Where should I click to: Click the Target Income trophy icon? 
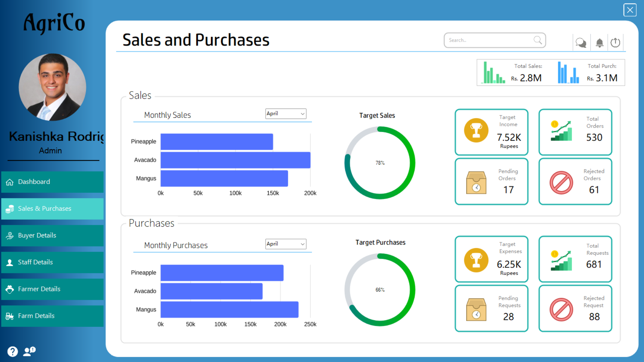click(x=476, y=130)
